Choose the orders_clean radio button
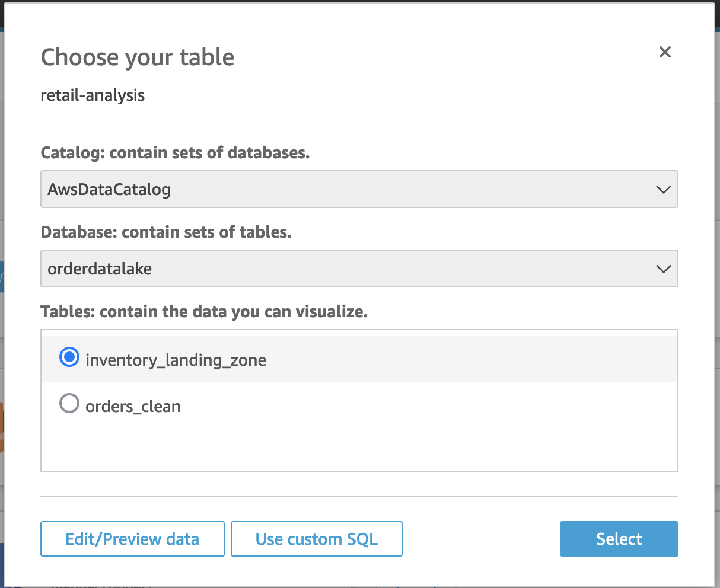The height and width of the screenshot is (588, 720). [69, 404]
